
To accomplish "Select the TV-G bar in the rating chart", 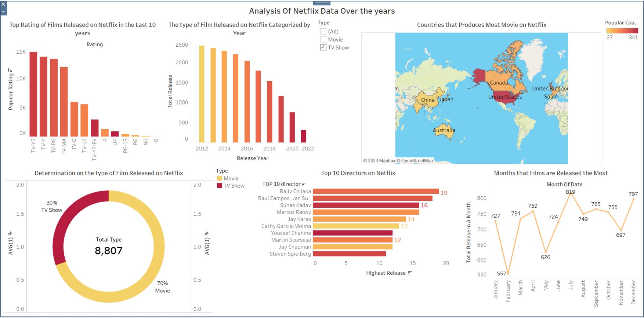I will [x=74, y=119].
